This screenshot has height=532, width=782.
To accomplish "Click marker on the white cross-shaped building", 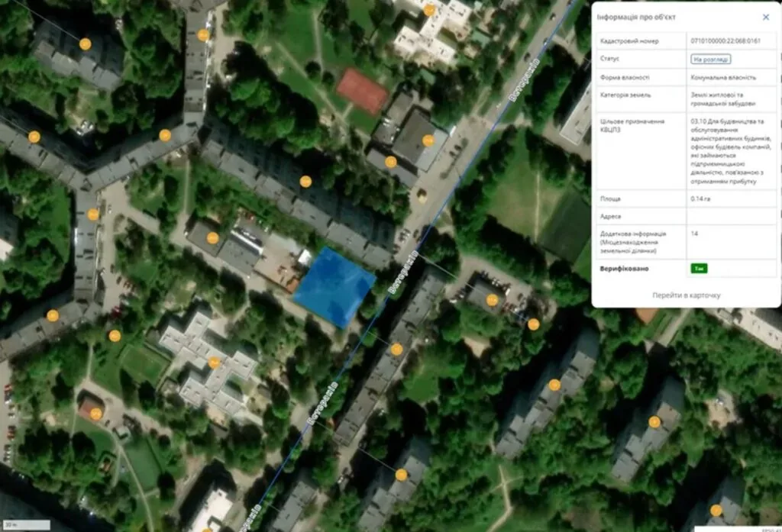I will 214,363.
